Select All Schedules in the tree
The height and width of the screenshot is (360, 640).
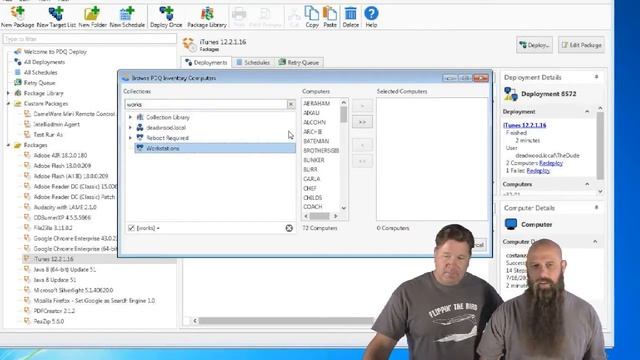[40, 72]
